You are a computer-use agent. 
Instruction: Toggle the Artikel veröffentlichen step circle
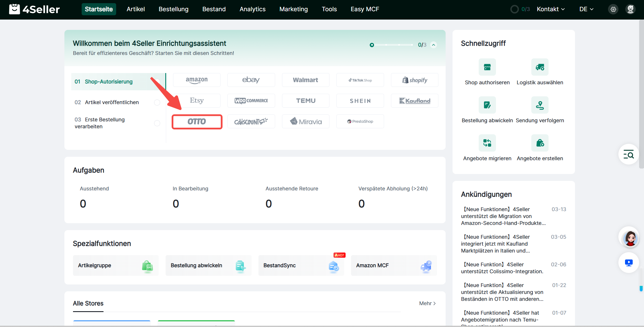click(x=157, y=102)
